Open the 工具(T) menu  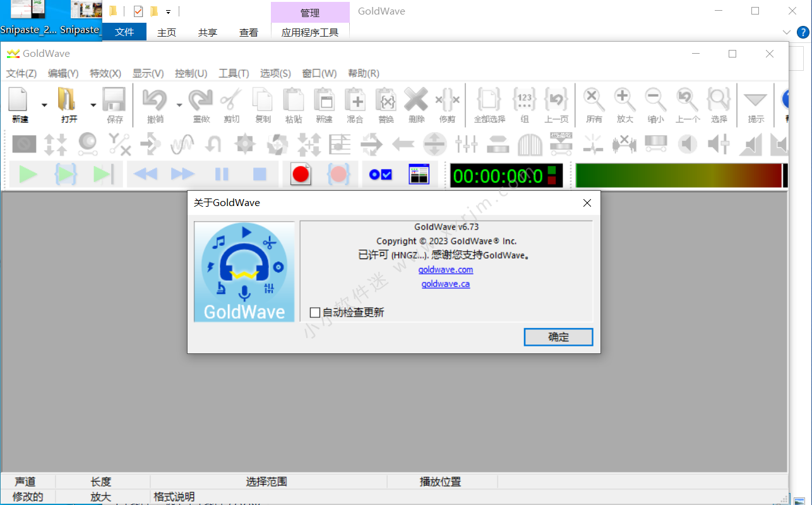[234, 73]
